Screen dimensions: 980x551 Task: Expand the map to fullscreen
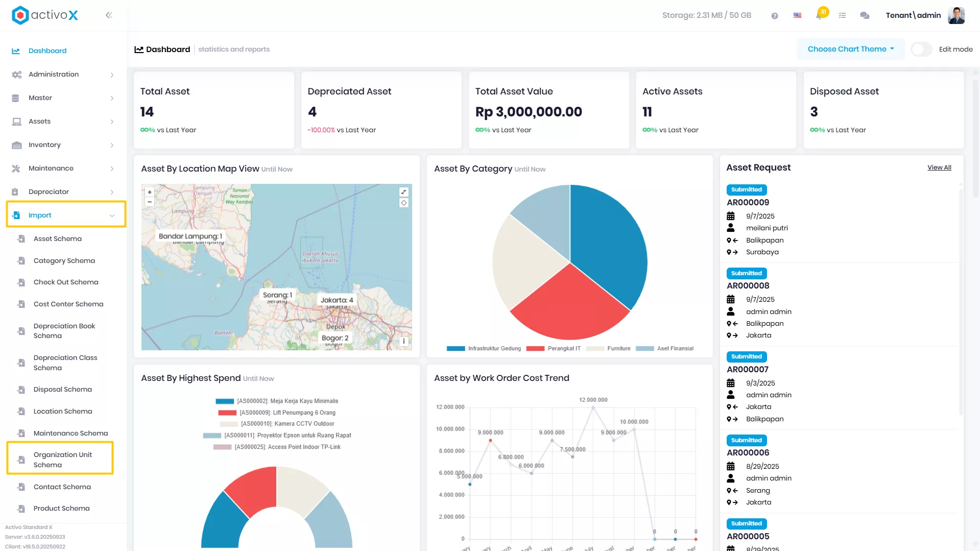pos(404,192)
